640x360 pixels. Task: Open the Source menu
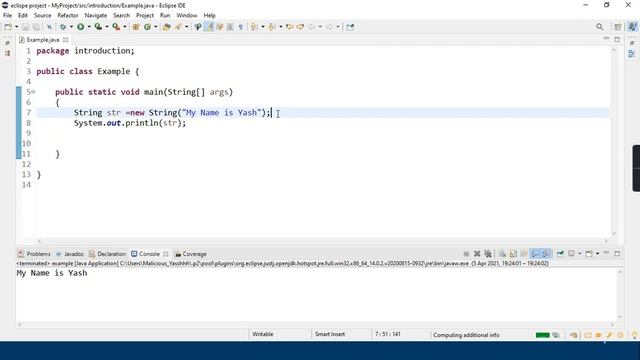click(x=42, y=16)
